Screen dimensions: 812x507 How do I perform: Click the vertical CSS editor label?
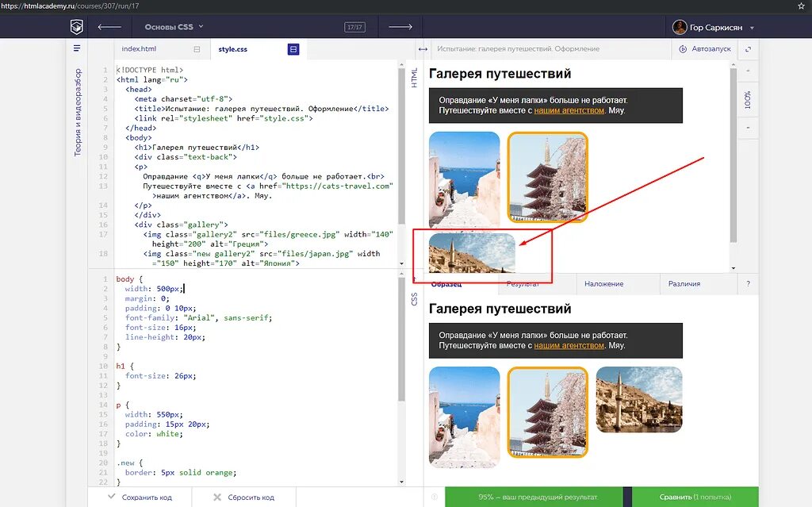414,298
